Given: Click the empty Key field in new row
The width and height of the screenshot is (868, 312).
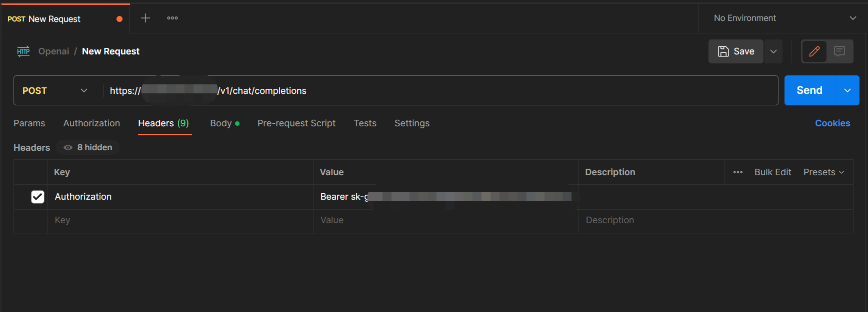Looking at the screenshot, I should [x=180, y=220].
